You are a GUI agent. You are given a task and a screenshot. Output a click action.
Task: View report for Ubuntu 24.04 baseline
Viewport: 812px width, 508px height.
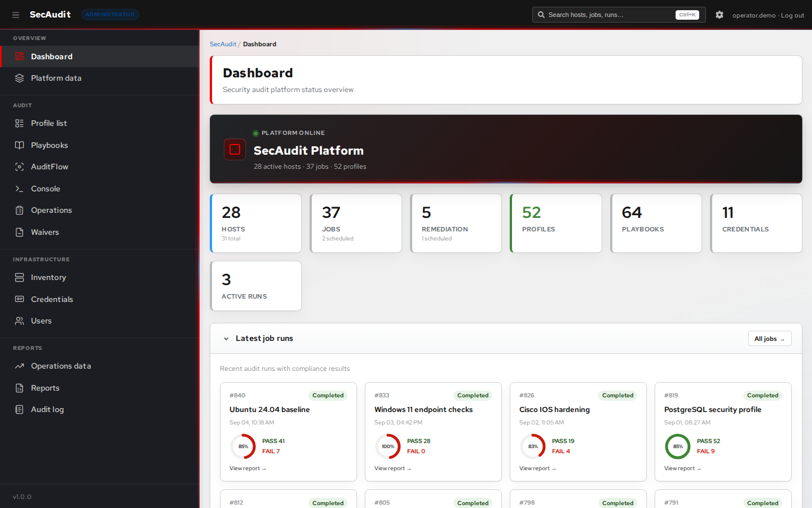pyautogui.click(x=248, y=468)
